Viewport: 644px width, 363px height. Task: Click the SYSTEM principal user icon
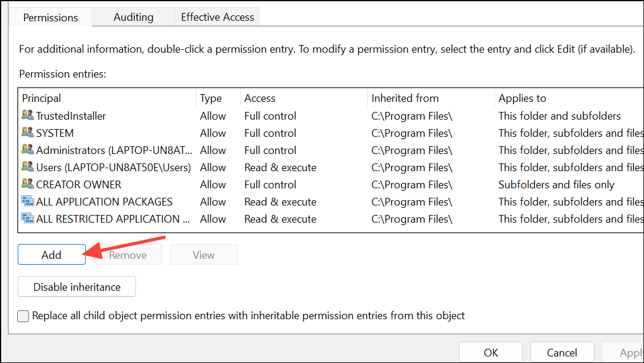28,133
